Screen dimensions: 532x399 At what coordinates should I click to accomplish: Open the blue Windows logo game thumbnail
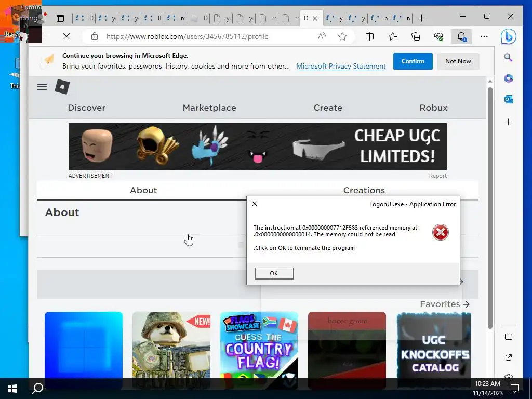click(x=84, y=350)
